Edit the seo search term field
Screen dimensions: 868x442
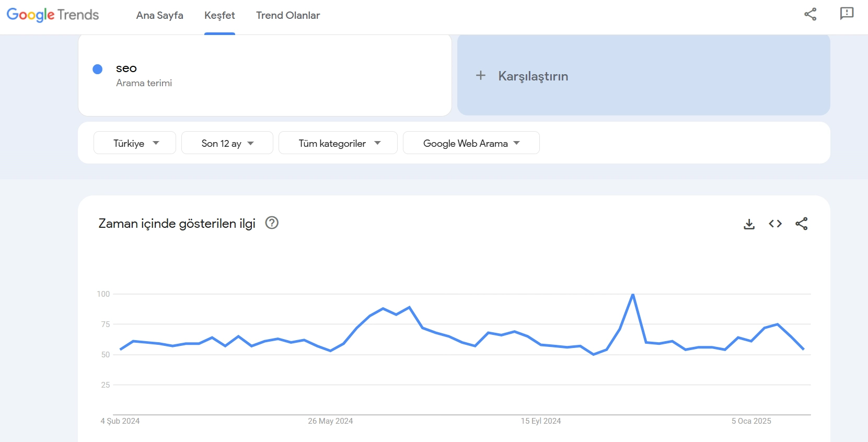(x=265, y=75)
